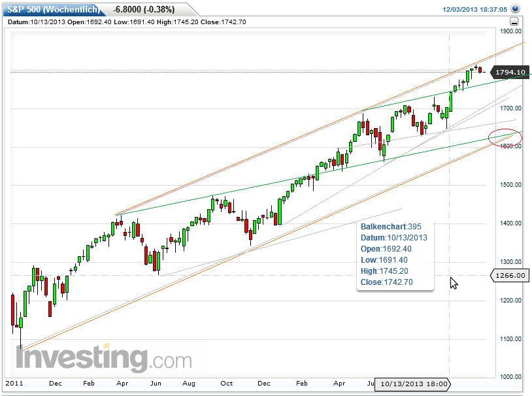Screen dimensions: 532x396
Task: Click the minimize panel icon above price axis
Action: (x=514, y=22)
